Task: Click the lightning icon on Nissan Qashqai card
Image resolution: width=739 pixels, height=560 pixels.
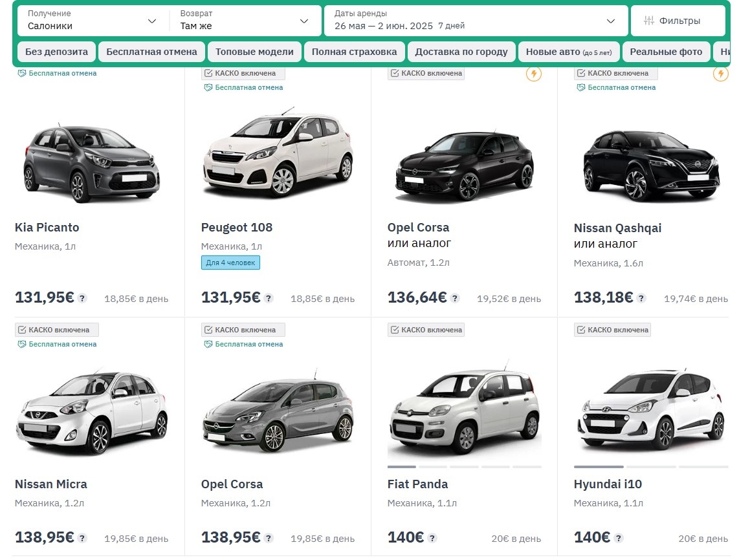Action: coord(720,74)
